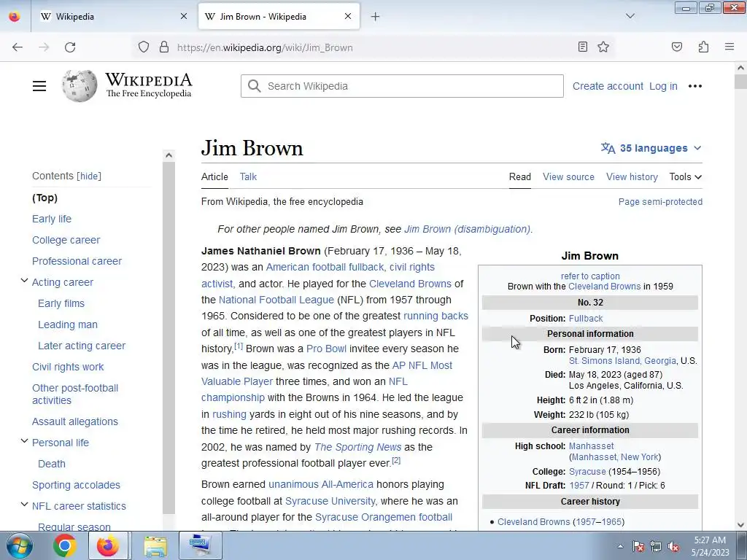Jump to College career section

[x=66, y=240]
